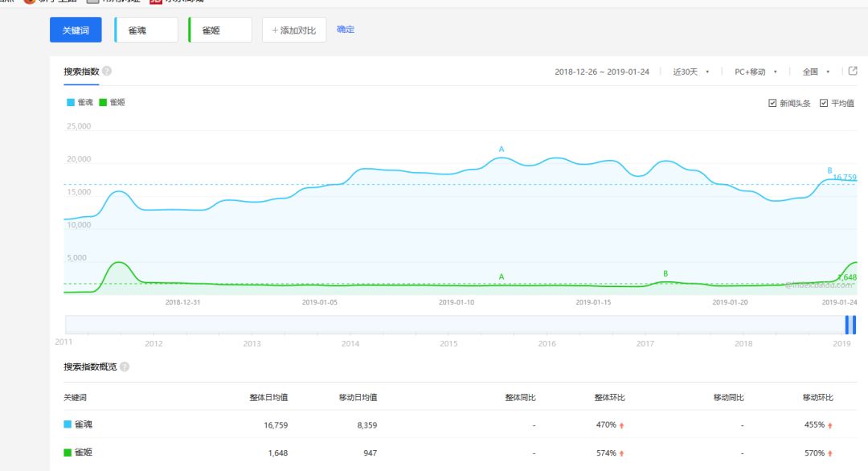Click the 移动环比 column header
868x471 pixels.
[818, 397]
